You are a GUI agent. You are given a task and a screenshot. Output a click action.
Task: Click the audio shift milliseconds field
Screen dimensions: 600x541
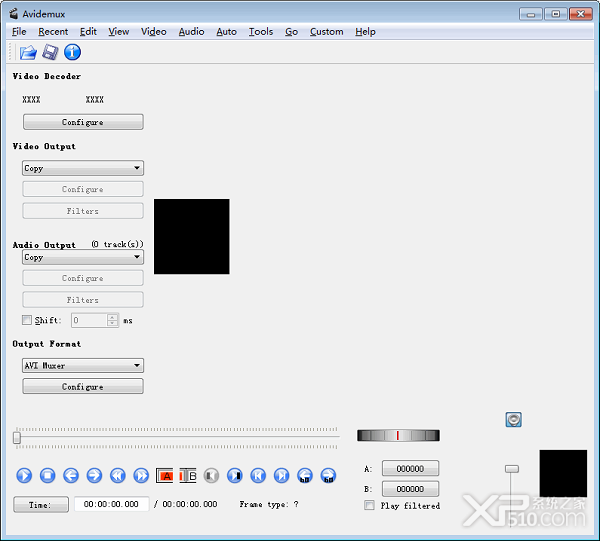click(89, 320)
